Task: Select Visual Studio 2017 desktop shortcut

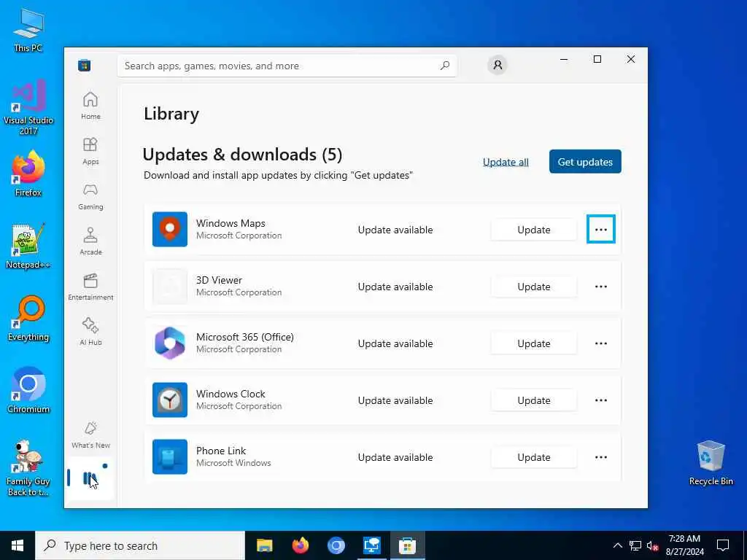Action: [28, 107]
